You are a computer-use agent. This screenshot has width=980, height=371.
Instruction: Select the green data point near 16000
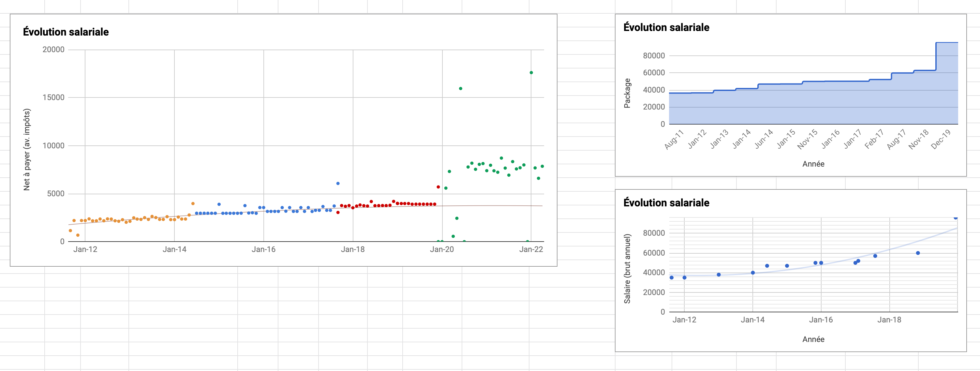coord(460,89)
